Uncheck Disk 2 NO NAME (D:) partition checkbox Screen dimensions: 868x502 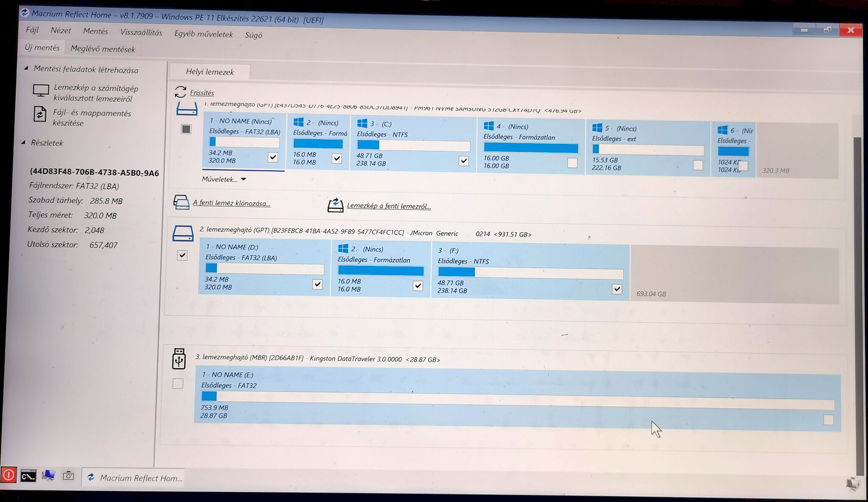(x=317, y=284)
